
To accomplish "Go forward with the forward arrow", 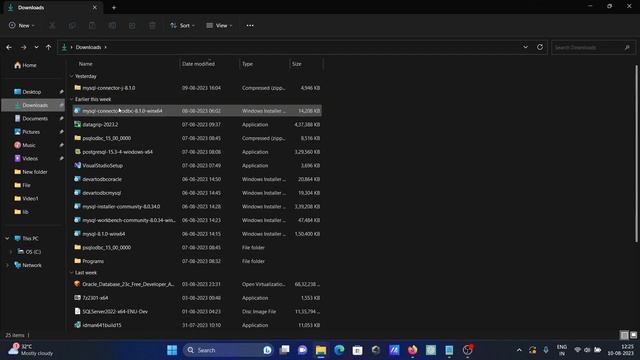I will [23, 47].
